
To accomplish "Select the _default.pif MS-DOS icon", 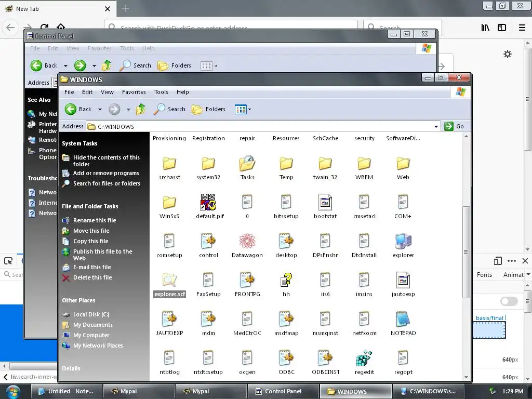I will 208,202.
